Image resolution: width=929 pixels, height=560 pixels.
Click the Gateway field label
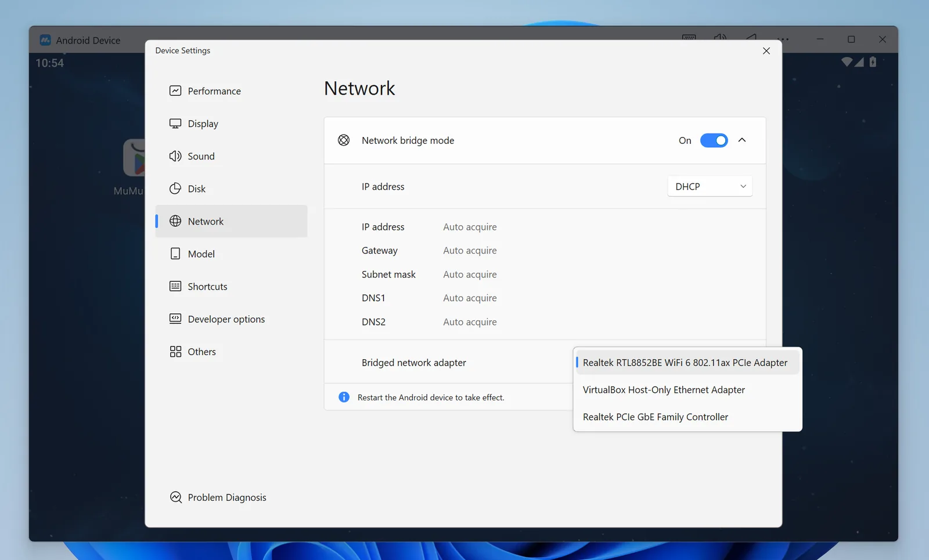pyautogui.click(x=380, y=251)
